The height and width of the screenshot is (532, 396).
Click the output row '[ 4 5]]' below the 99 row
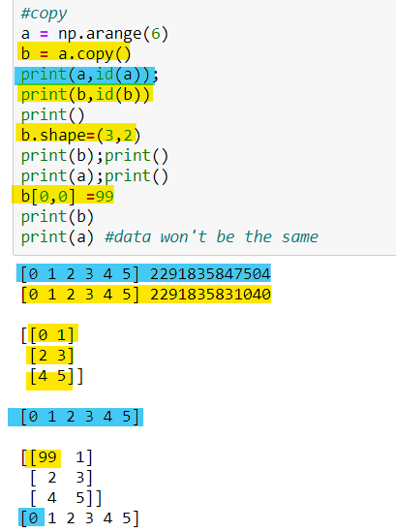pos(66,498)
